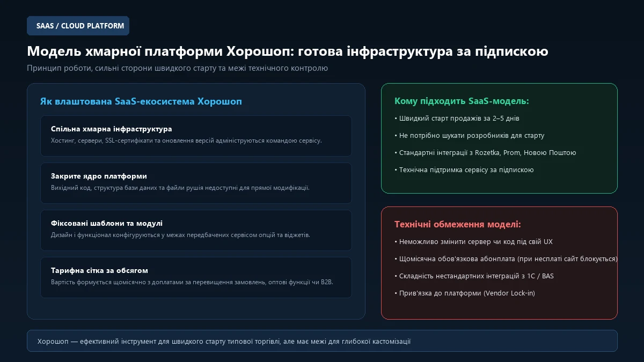
Task: Click the text starting with Вихідний код, структура бази
Action: click(x=180, y=188)
